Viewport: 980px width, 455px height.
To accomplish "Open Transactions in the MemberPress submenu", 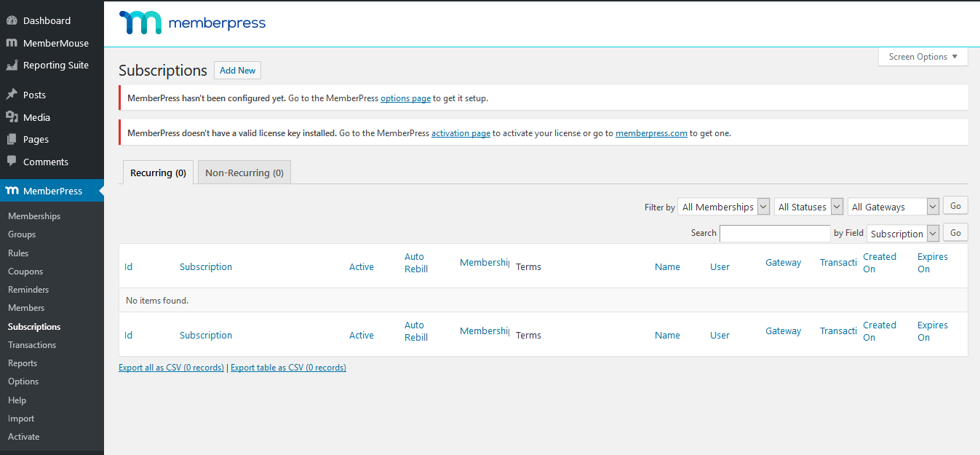I will point(32,345).
